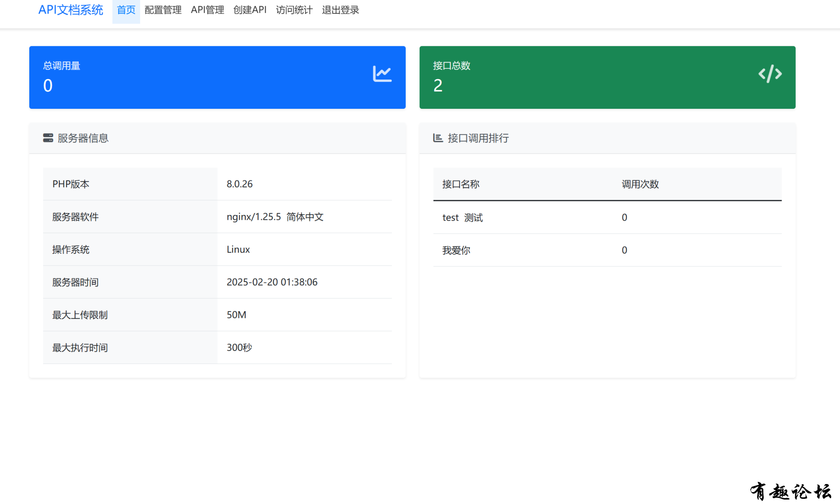Screen dimensions: 840x504
Task: Click the PHP version value 8.0.26
Action: 240,184
